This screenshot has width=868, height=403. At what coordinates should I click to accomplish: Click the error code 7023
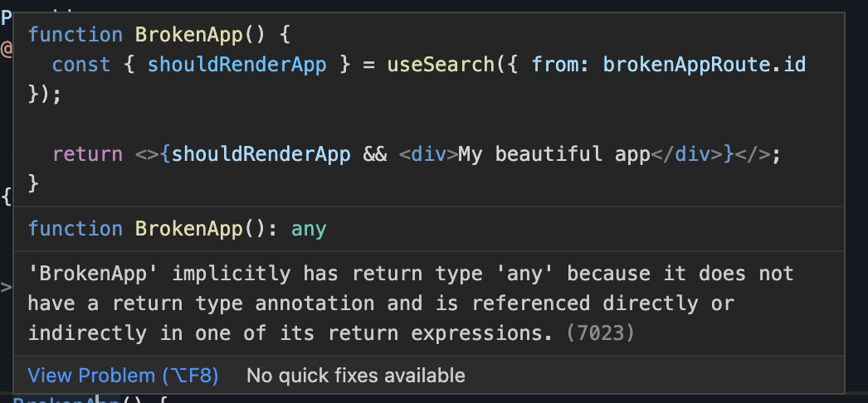(599, 333)
